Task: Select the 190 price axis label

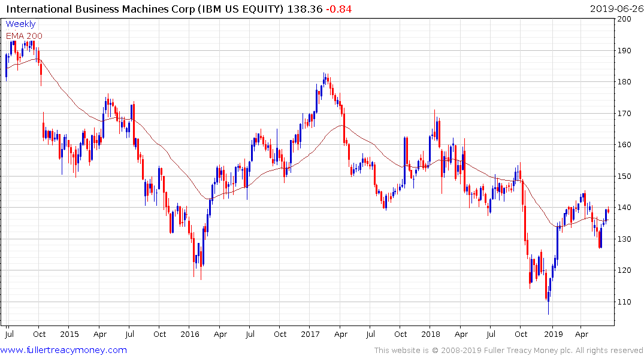Action: click(x=624, y=51)
